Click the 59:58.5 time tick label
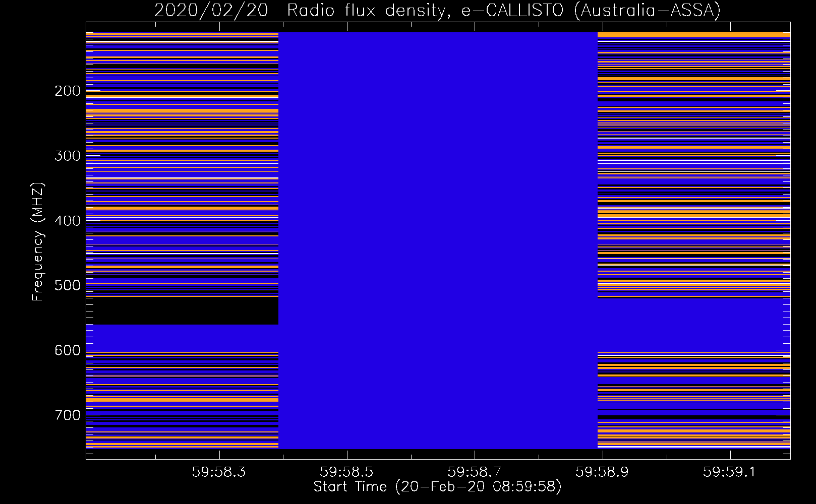The width and height of the screenshot is (816, 504). 346,472
